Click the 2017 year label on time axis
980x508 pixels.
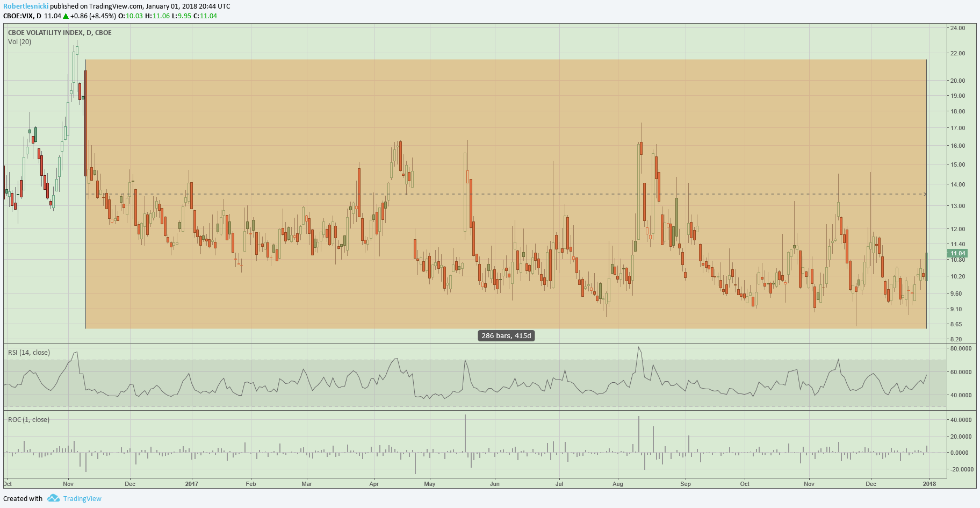(192, 484)
